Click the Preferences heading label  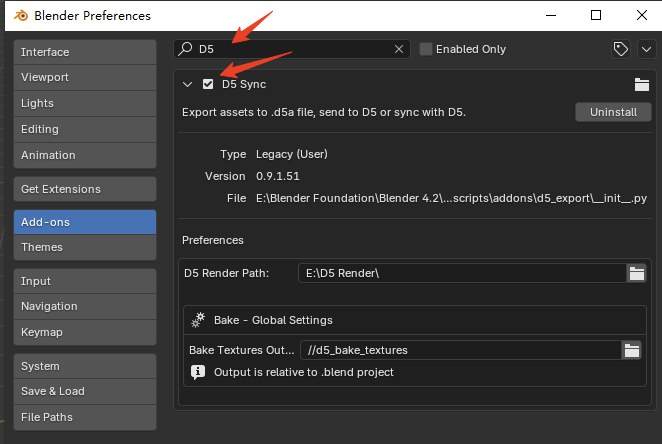tap(213, 240)
